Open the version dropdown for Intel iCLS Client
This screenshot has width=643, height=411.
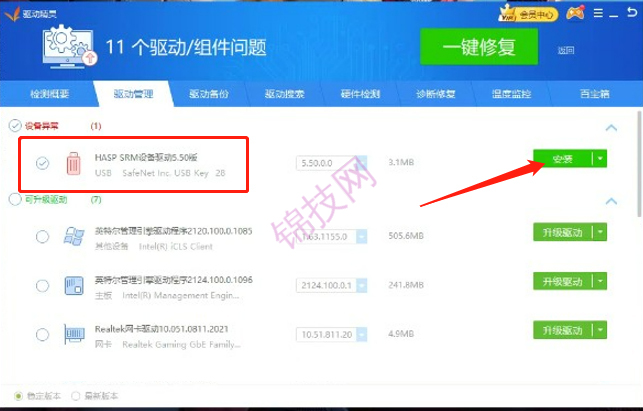tap(361, 237)
